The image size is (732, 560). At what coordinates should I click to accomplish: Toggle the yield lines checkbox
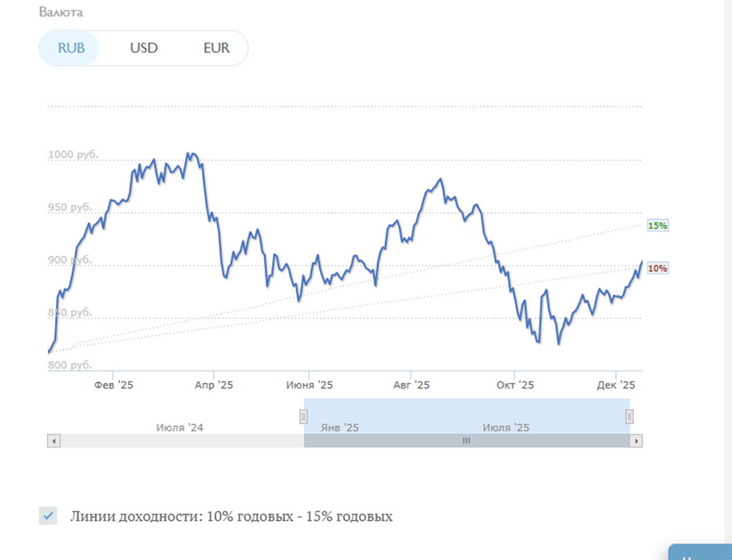pos(48,516)
